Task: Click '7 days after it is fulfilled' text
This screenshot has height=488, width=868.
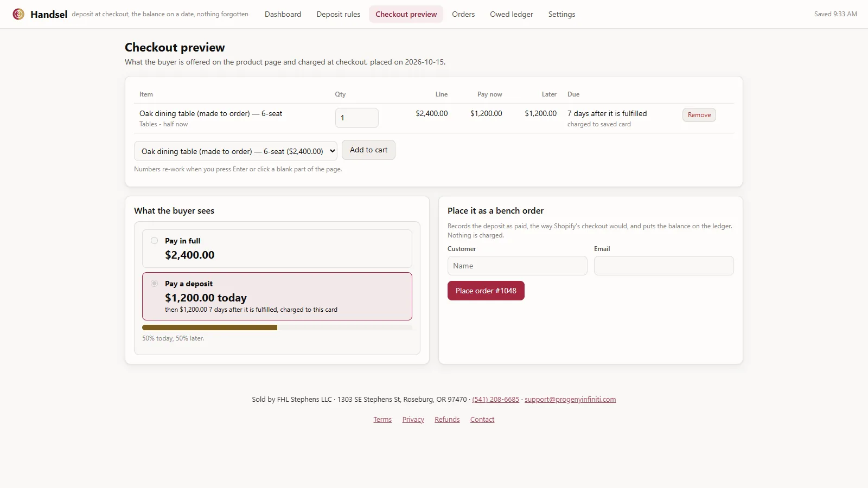Action: (607, 113)
